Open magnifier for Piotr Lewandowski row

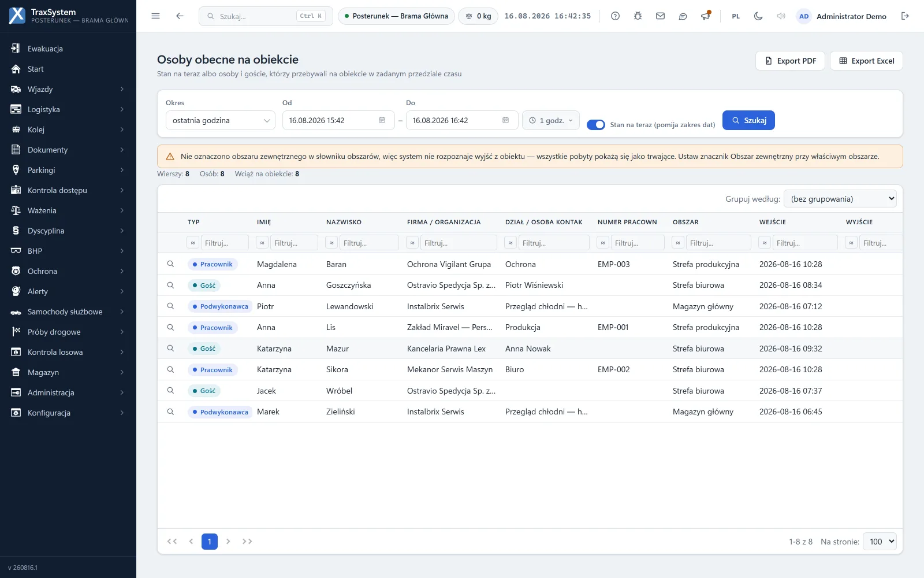coord(170,306)
